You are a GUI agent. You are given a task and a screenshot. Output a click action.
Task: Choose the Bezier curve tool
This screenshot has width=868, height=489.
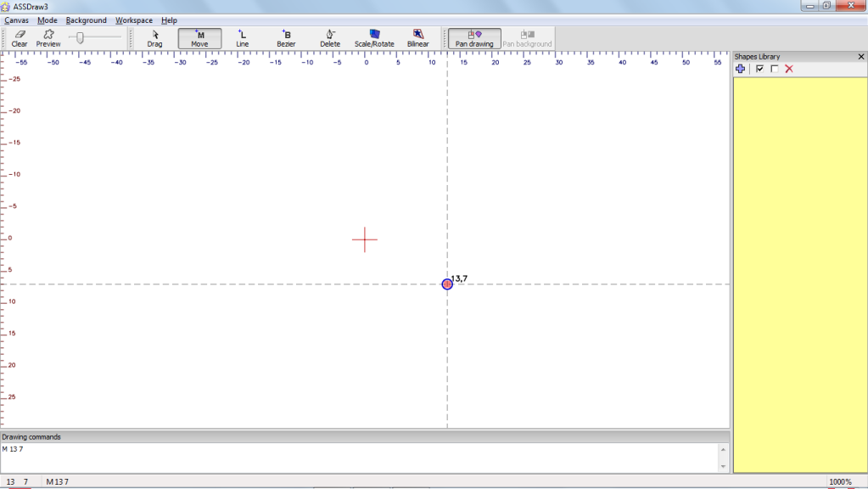[x=286, y=38]
